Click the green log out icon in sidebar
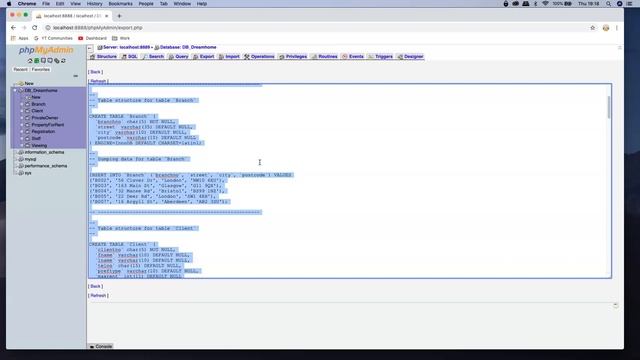The height and width of the screenshot is (360, 640). (36, 61)
